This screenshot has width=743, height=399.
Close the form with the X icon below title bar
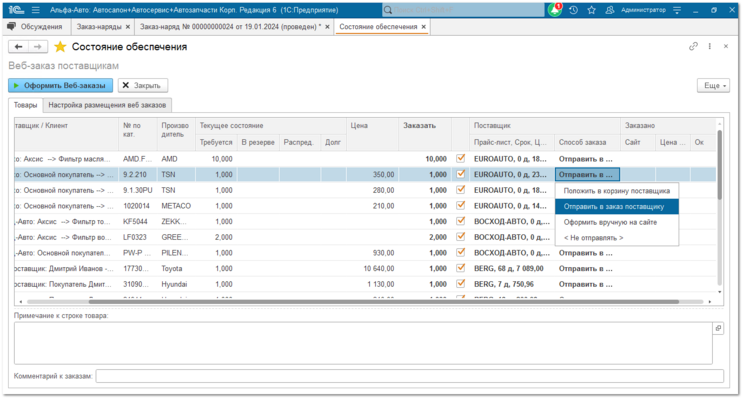[725, 46]
